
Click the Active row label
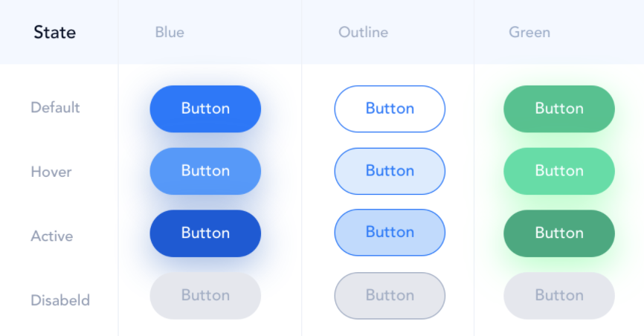point(52,236)
